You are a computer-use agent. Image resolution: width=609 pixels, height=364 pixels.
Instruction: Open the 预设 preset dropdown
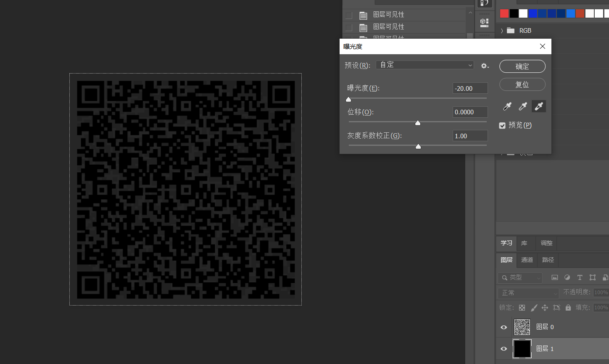(x=424, y=65)
